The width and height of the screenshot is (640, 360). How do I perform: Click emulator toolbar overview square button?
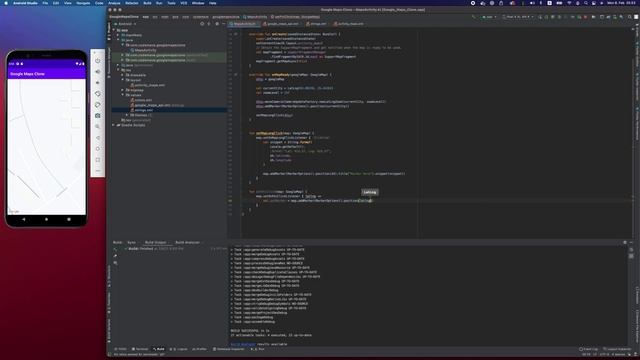click(x=98, y=160)
